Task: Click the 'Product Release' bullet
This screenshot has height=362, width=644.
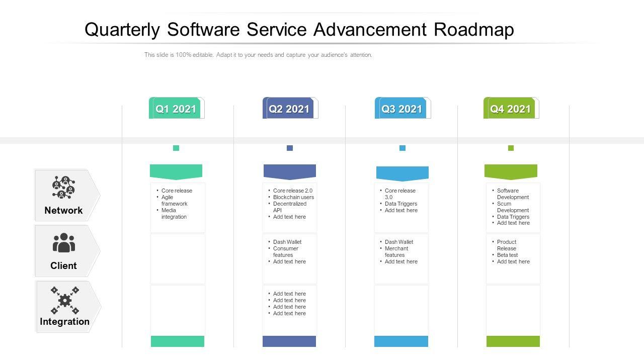Action: [x=507, y=245]
